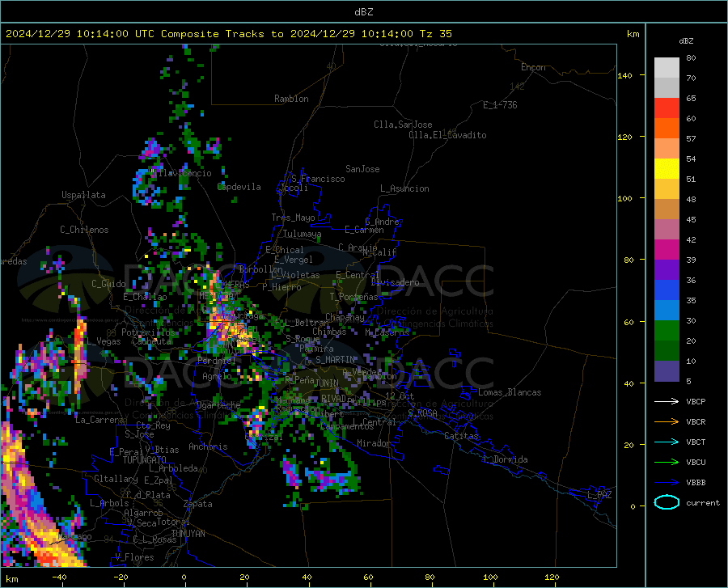Viewport: 728px width, 588px height.
Task: Click the orange VBCR arrow symbol
Action: pos(667,422)
